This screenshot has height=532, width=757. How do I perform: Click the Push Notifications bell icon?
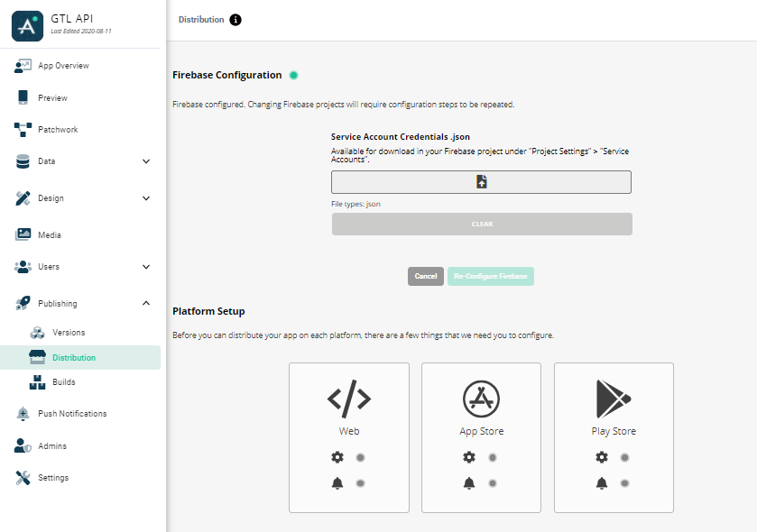[23, 414]
